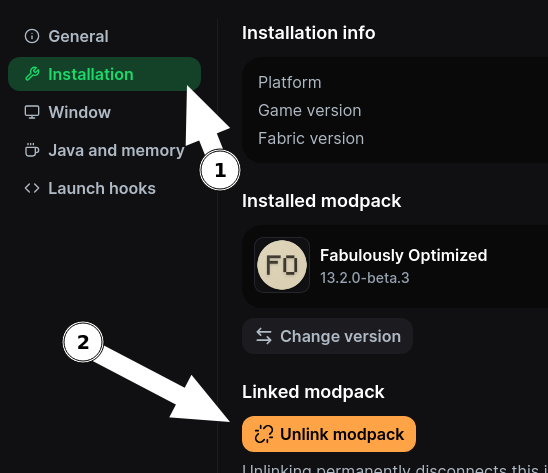Click the swap arrows icon on Change version

264,336
